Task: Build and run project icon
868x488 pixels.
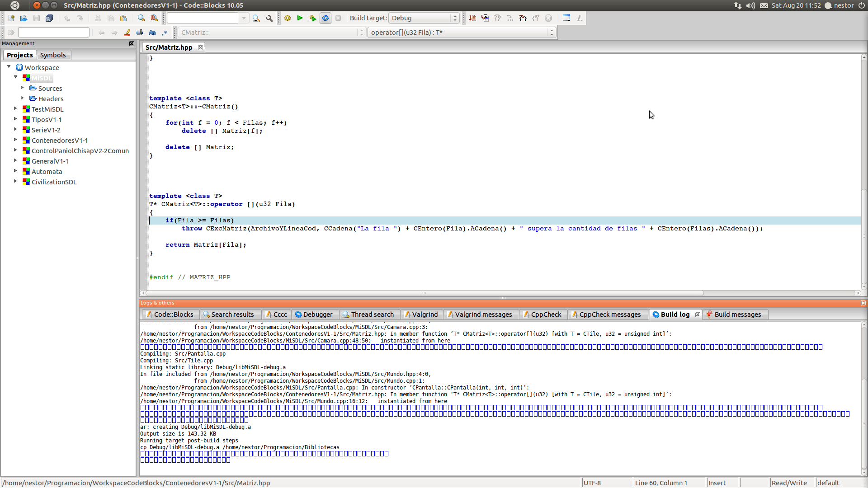Action: click(x=312, y=18)
